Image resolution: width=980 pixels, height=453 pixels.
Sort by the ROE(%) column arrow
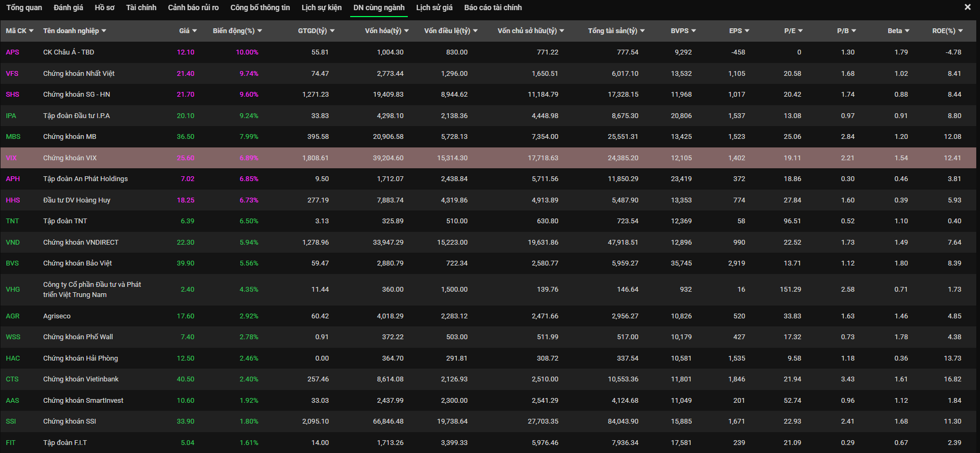(960, 31)
